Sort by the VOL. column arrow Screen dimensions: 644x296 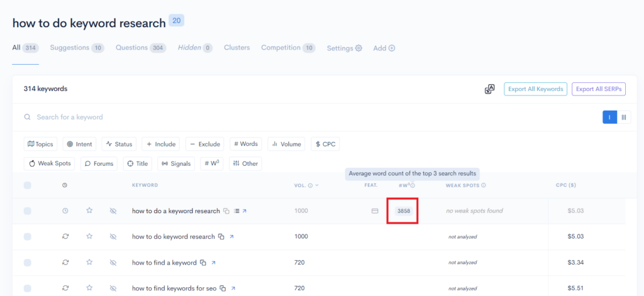pos(317,185)
